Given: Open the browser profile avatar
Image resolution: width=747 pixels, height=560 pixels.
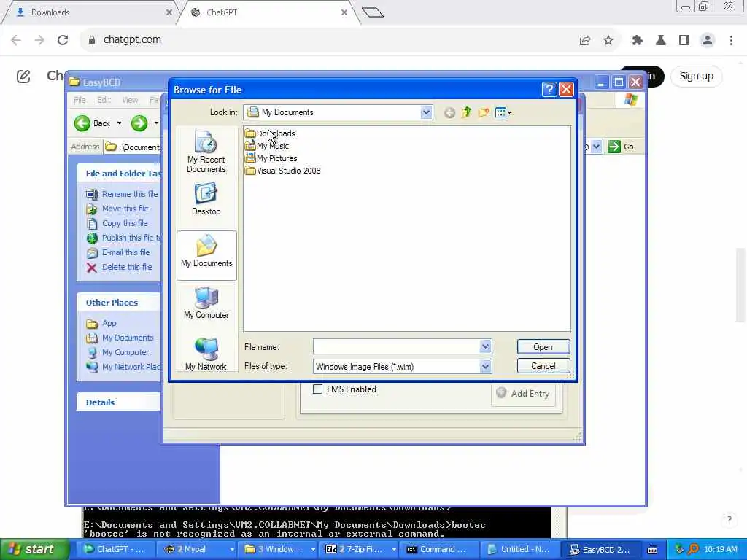Looking at the screenshot, I should tap(708, 41).
